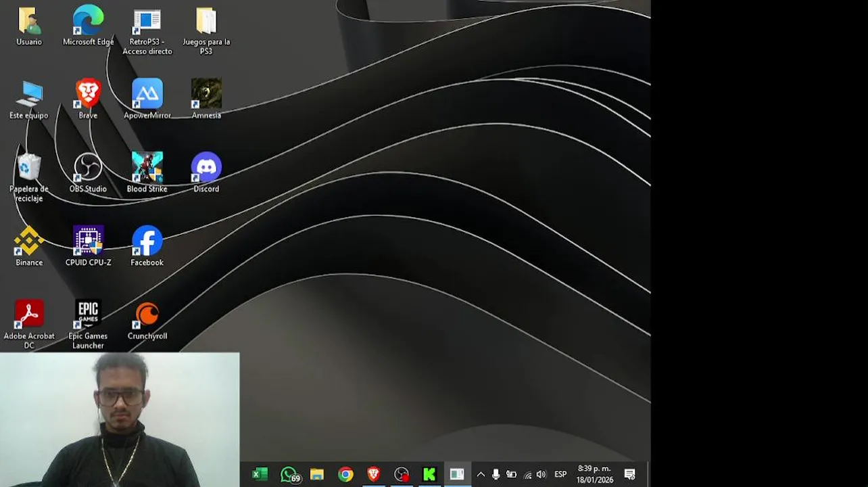
Task: Select Papelera de reciclaje icon
Action: point(29,168)
